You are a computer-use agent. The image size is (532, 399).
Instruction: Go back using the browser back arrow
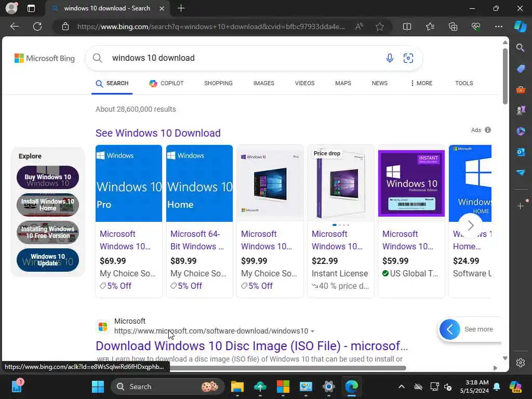pos(14,26)
